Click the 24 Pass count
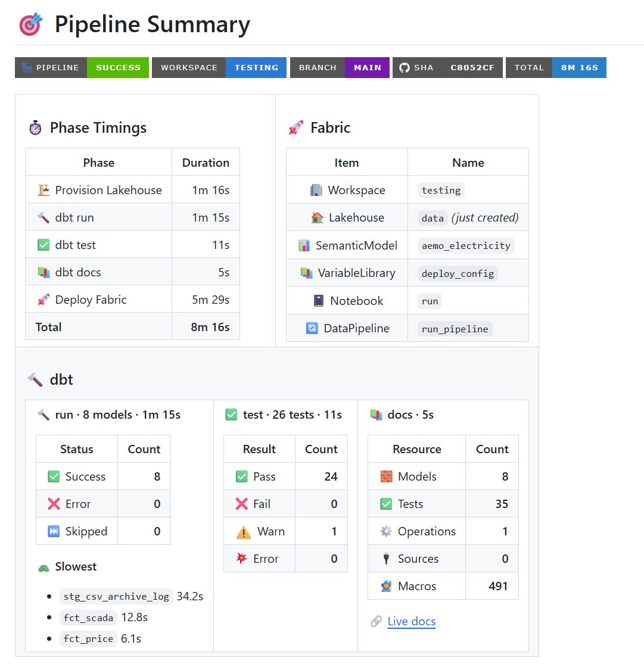Screen dimensions: 644x667 [331, 476]
